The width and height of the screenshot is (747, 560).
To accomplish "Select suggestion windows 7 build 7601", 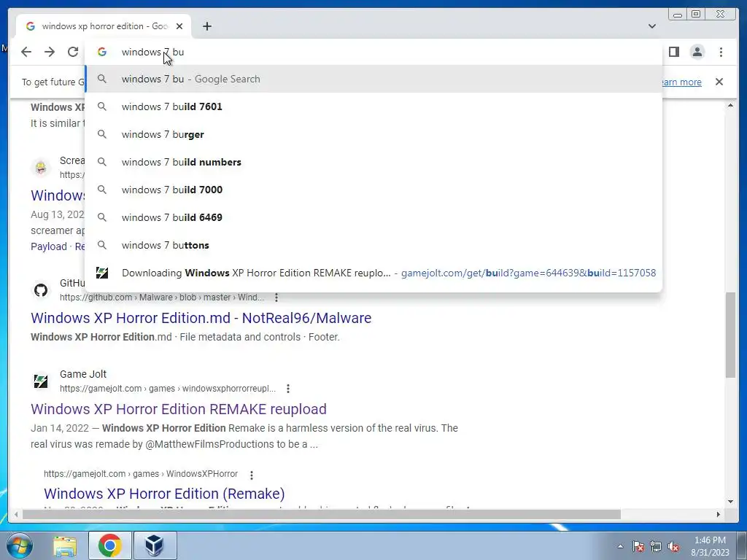I will [373, 106].
